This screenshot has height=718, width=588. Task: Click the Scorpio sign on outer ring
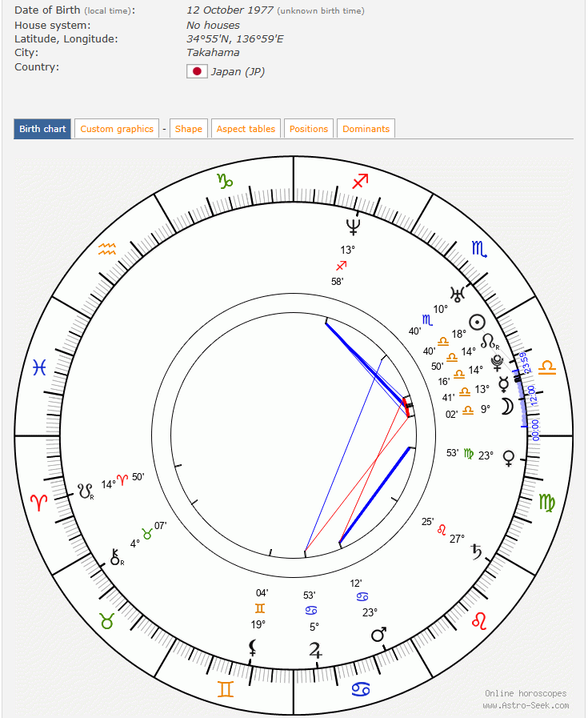coord(479,249)
